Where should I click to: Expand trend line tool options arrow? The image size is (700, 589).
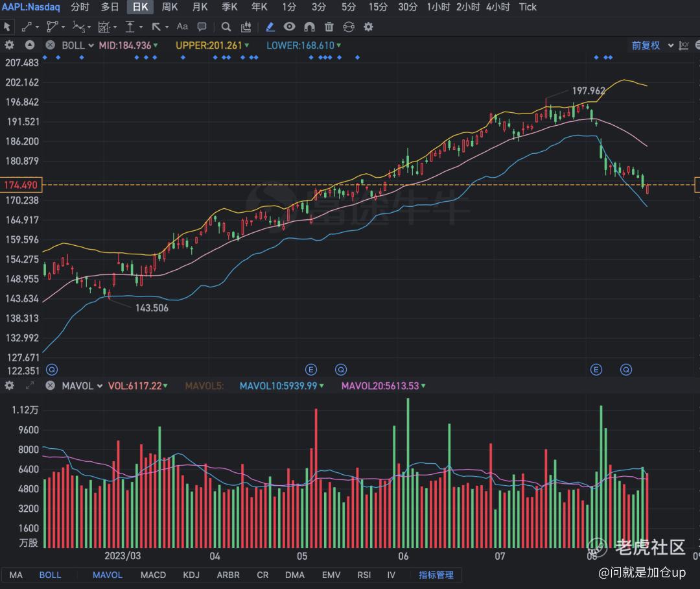(x=37, y=27)
